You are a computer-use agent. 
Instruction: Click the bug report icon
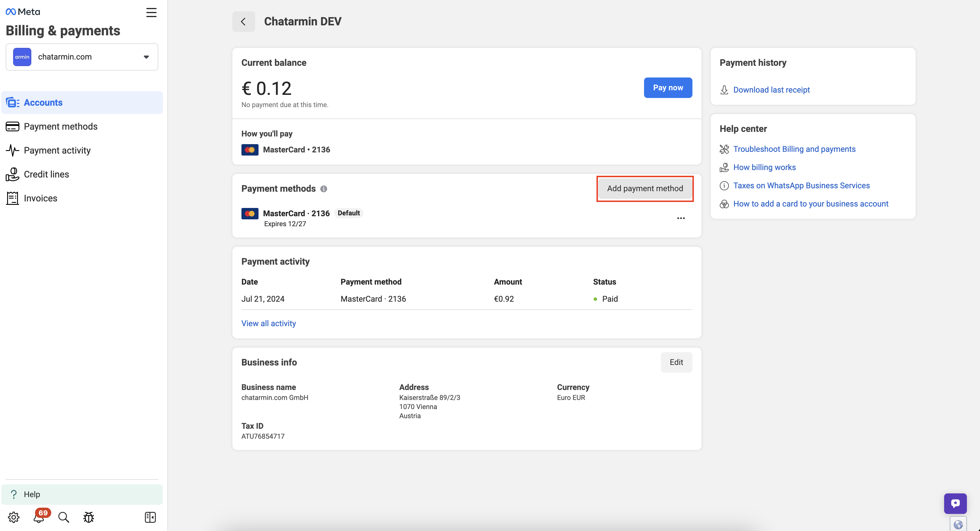(x=89, y=517)
